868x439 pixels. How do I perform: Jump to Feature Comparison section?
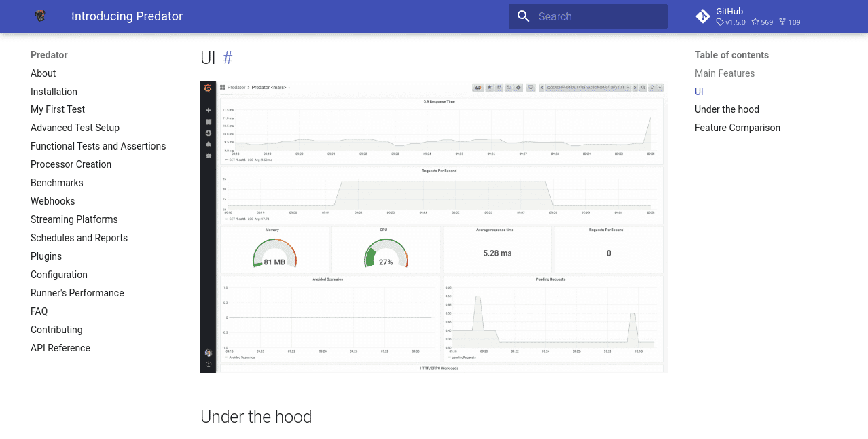738,128
